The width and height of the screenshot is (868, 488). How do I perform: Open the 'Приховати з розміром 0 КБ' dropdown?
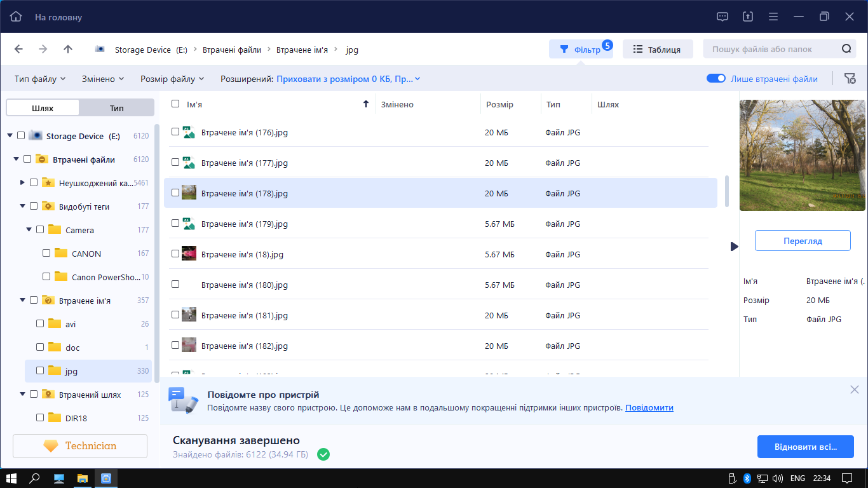(x=348, y=79)
